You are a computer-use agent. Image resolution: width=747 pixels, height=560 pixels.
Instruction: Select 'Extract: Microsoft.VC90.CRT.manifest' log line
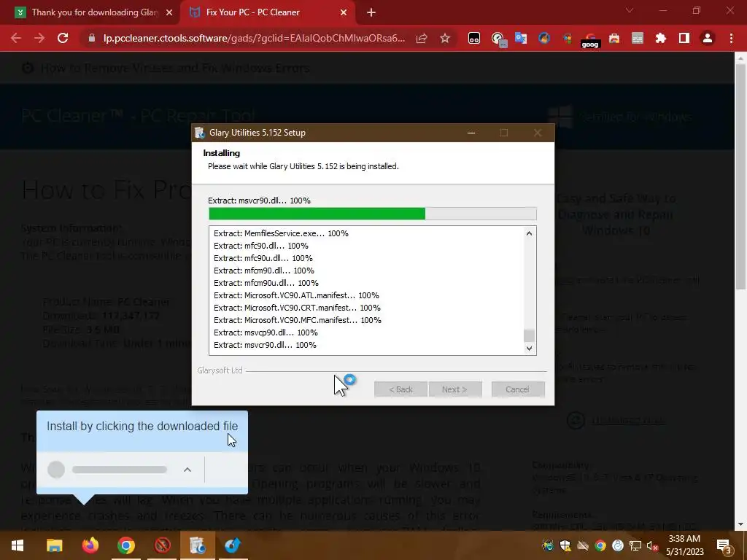[297, 308]
